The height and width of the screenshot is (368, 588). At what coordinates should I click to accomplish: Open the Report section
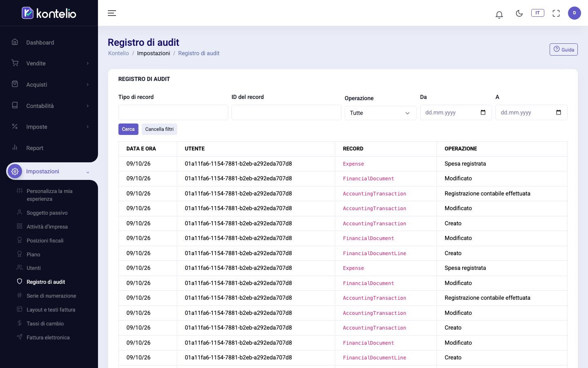coord(35,148)
